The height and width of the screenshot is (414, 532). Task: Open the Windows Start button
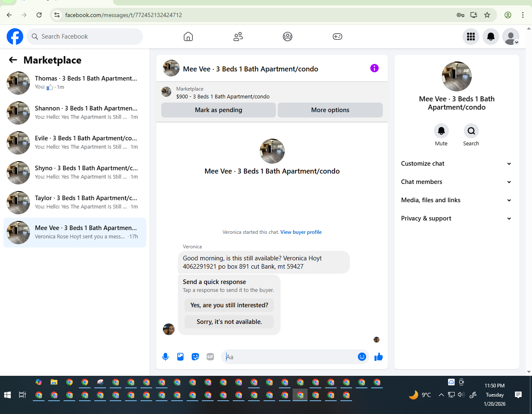click(x=7, y=395)
